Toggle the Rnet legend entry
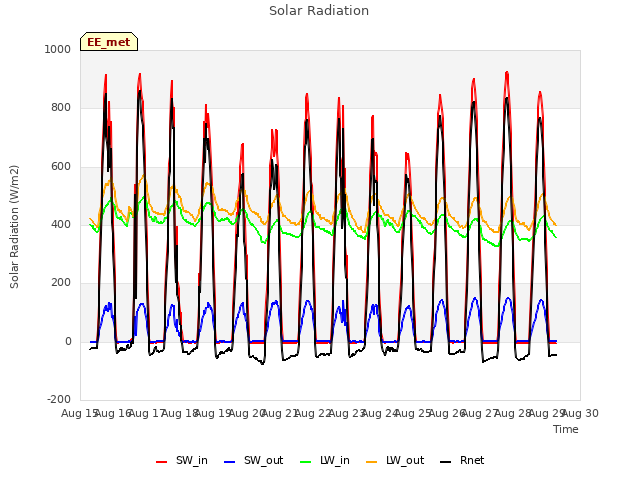This screenshot has width=640, height=480. click(x=462, y=461)
